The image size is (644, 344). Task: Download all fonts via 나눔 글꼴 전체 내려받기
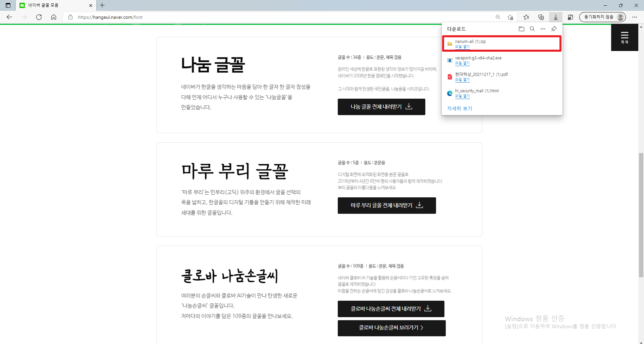(x=381, y=107)
